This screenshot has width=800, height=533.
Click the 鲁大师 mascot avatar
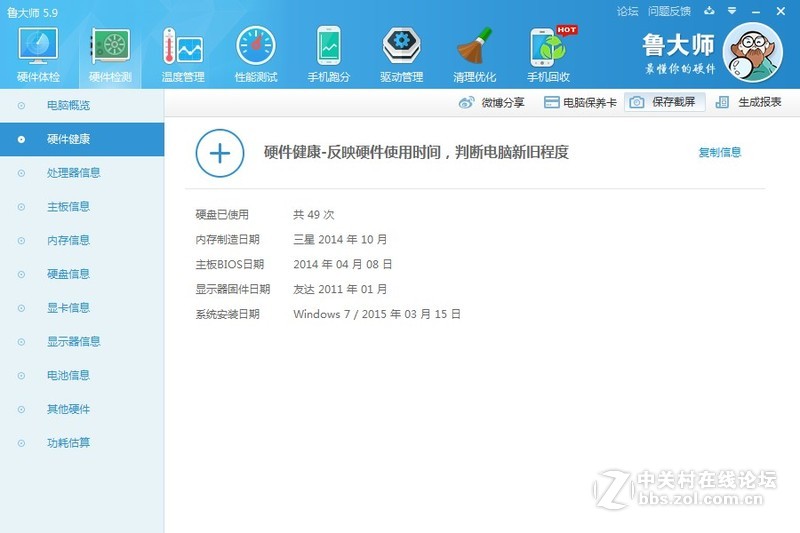(x=753, y=52)
